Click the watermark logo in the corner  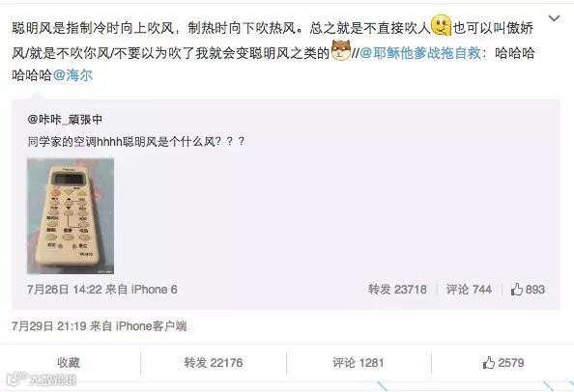(x=42, y=379)
